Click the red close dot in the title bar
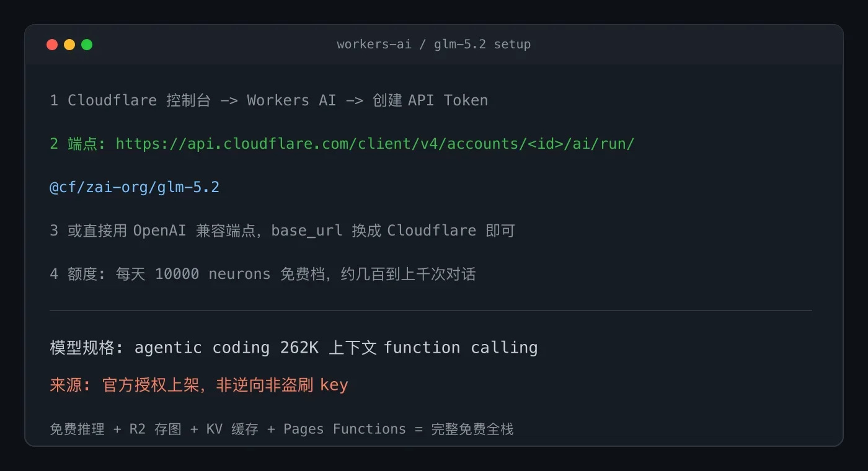The image size is (868, 471). click(52, 45)
